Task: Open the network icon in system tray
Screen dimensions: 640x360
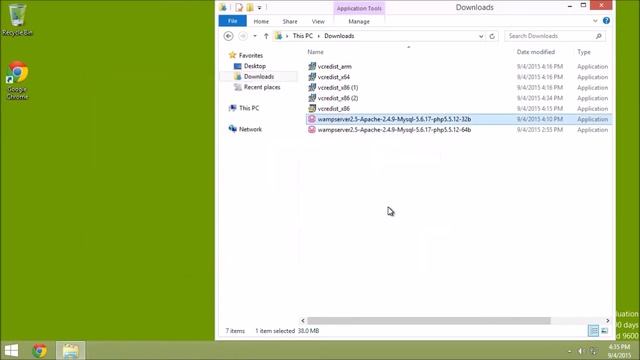Action: 593,351
